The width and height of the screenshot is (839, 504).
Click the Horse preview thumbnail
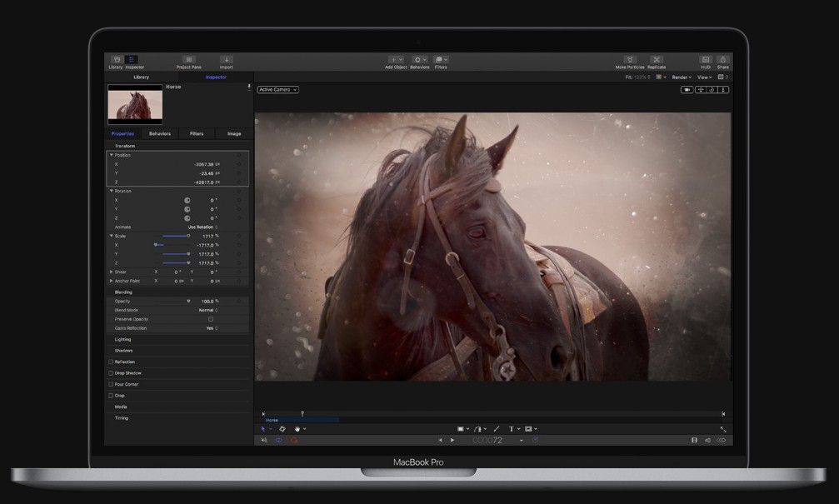pyautogui.click(x=135, y=104)
